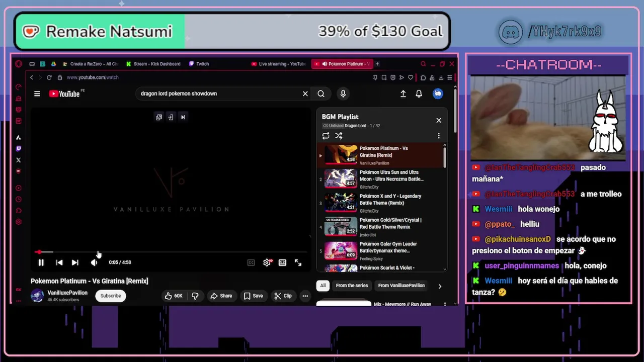Show more filter chips arrow
Image resolution: width=644 pixels, height=362 pixels.
tap(440, 286)
